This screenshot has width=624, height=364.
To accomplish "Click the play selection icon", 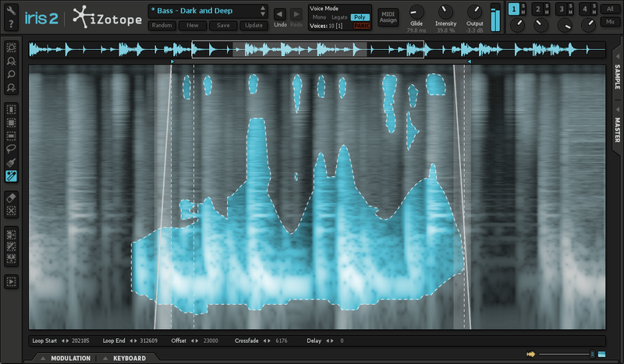I will point(12,282).
